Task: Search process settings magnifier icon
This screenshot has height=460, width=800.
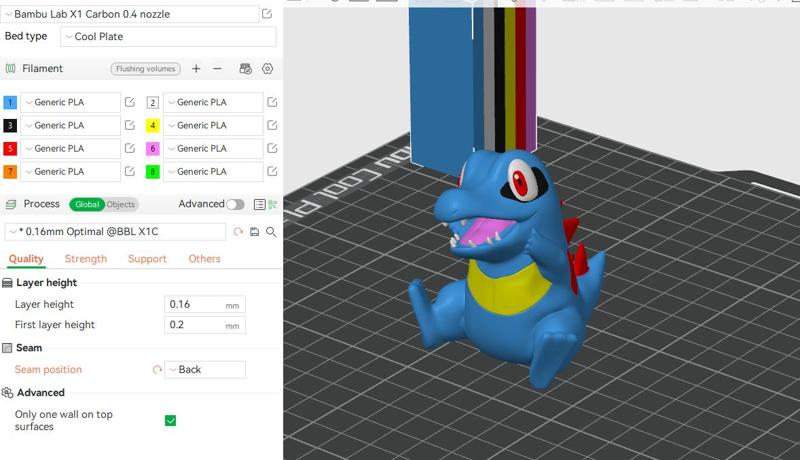Action: pyautogui.click(x=271, y=232)
